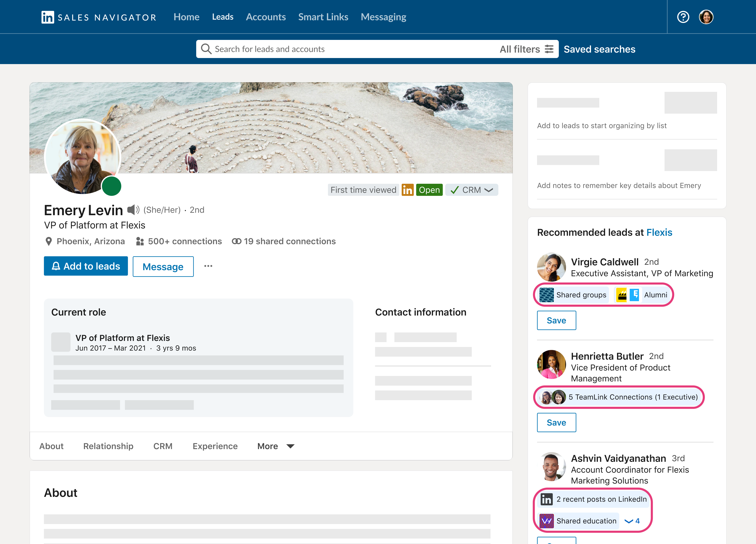This screenshot has height=544, width=756.
Task: Open Virgie Caldwell's name link
Action: tap(605, 262)
